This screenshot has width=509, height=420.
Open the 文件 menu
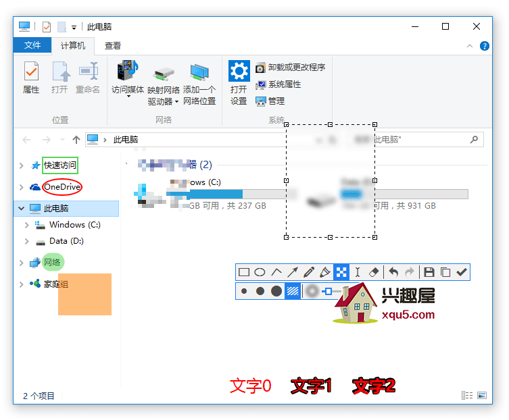32,45
